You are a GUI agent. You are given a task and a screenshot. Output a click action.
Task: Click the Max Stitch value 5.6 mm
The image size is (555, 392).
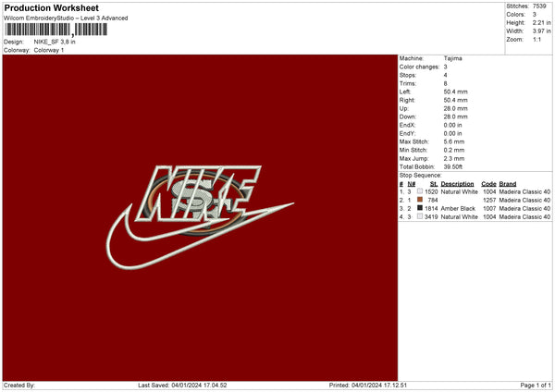click(x=454, y=141)
